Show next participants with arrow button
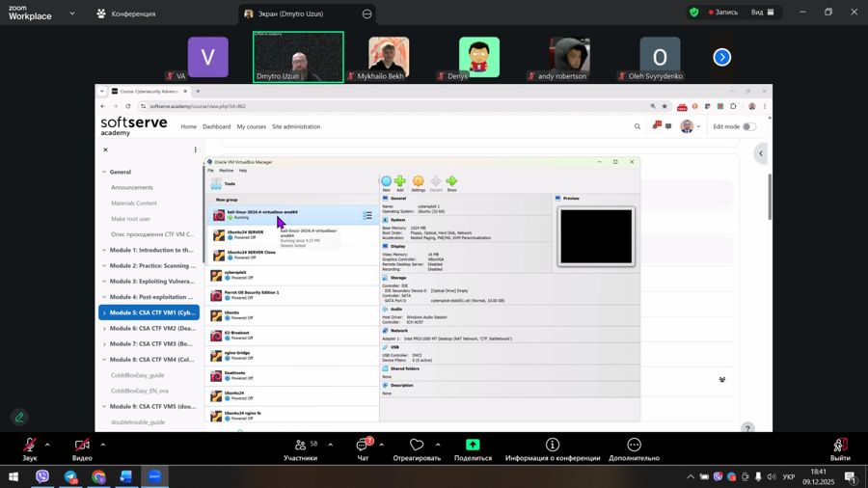 coord(722,58)
